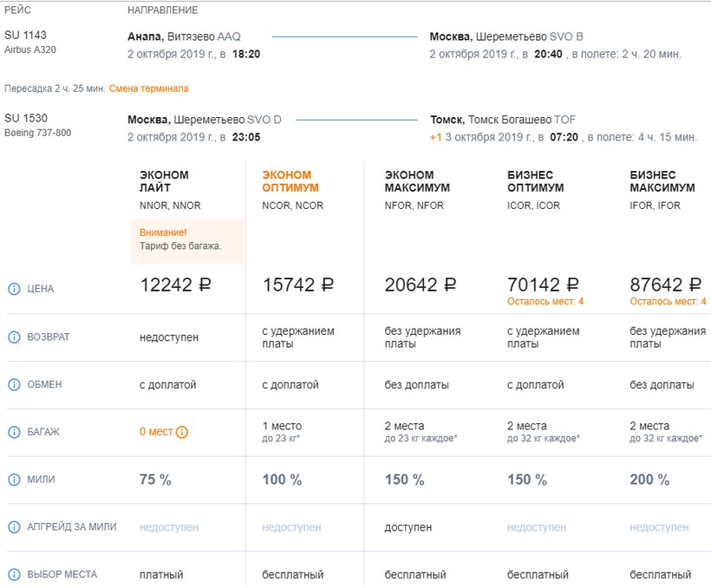The image size is (711, 588).
Task: Click info icon beside АПГРЕЙД ЗА МИЛИ
Action: (14, 527)
